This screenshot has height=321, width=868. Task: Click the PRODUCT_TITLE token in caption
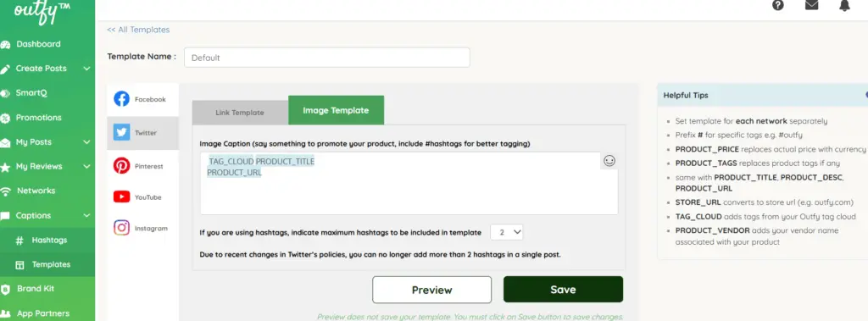click(x=285, y=162)
